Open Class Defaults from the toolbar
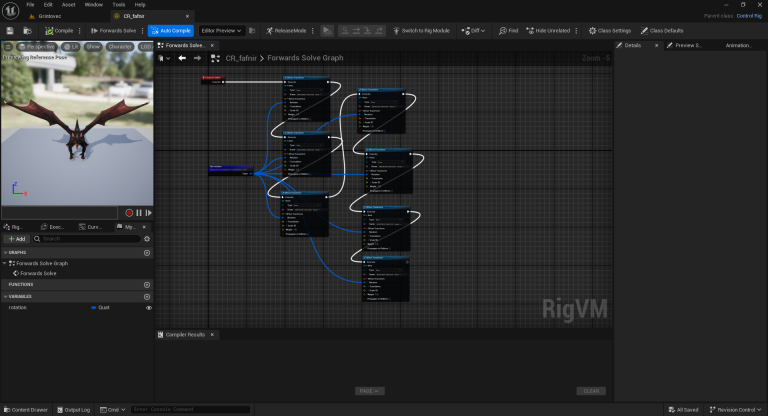768x416 pixels. pos(662,31)
